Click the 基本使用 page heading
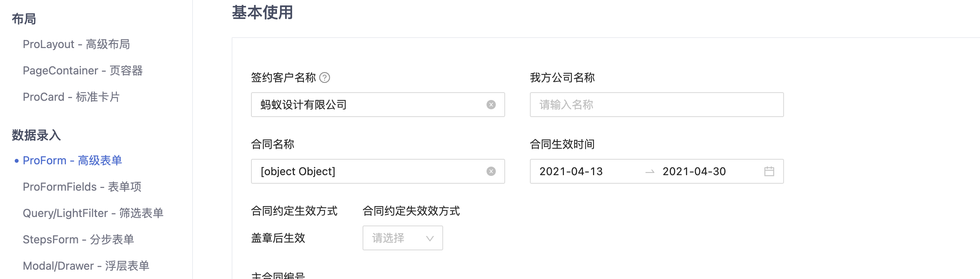This screenshot has height=279, width=980. (262, 12)
